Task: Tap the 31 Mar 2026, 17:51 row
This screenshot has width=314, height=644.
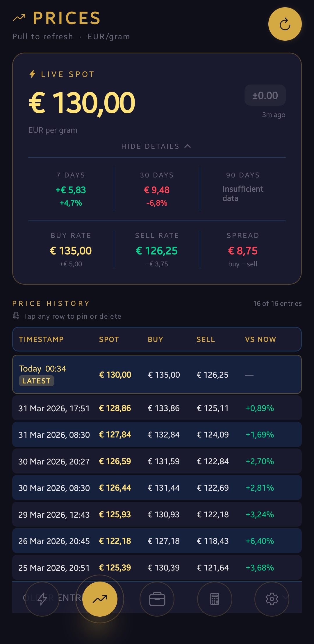Action: click(x=157, y=408)
